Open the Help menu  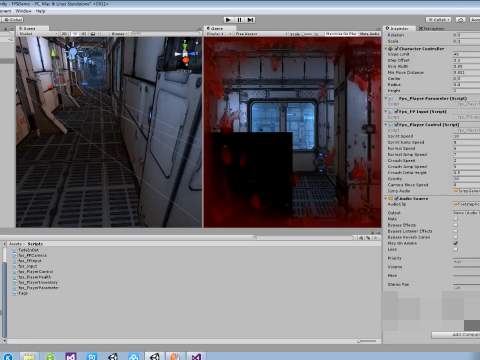[40, 11]
